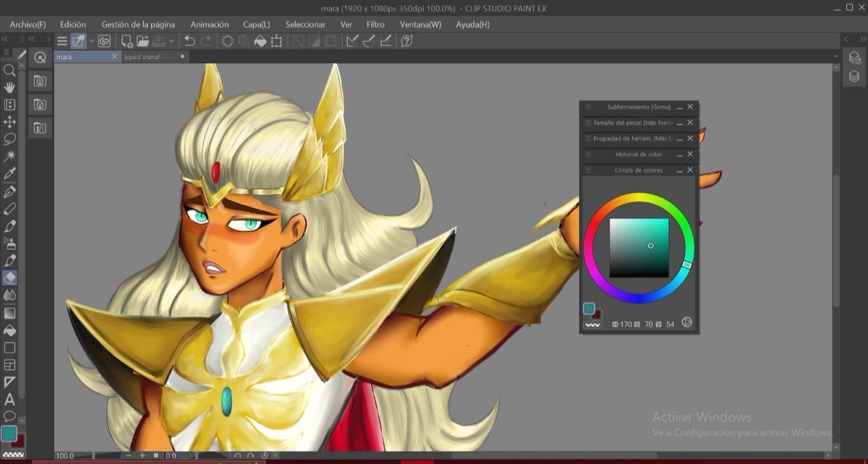Screen dimensions: 868x464
Task: Select the Balloon tool
Action: [9, 416]
